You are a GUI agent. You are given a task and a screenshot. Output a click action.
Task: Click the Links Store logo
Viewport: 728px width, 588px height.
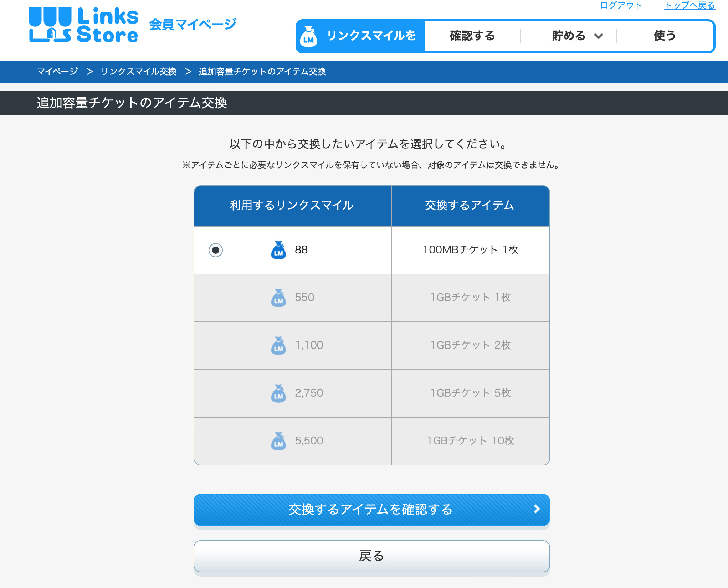pyautogui.click(x=83, y=25)
